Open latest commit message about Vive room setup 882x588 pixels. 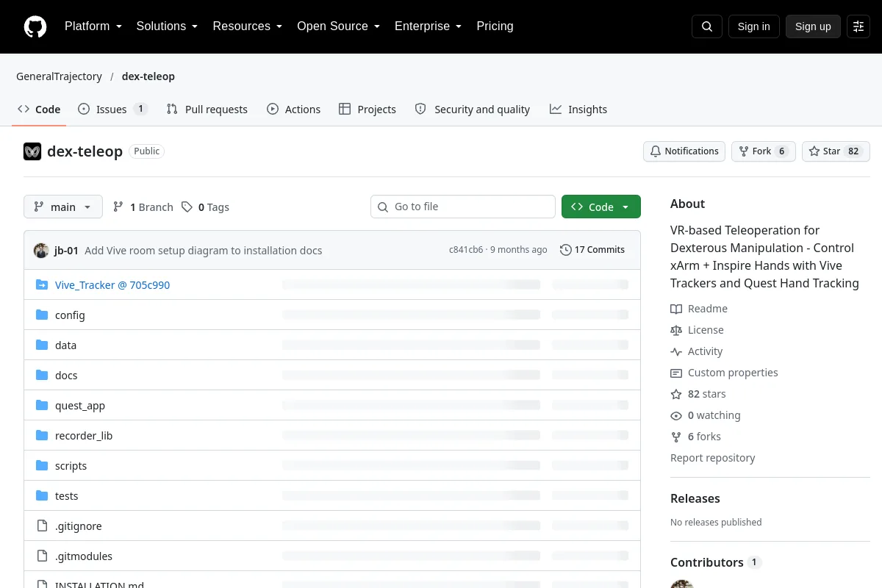[204, 250]
